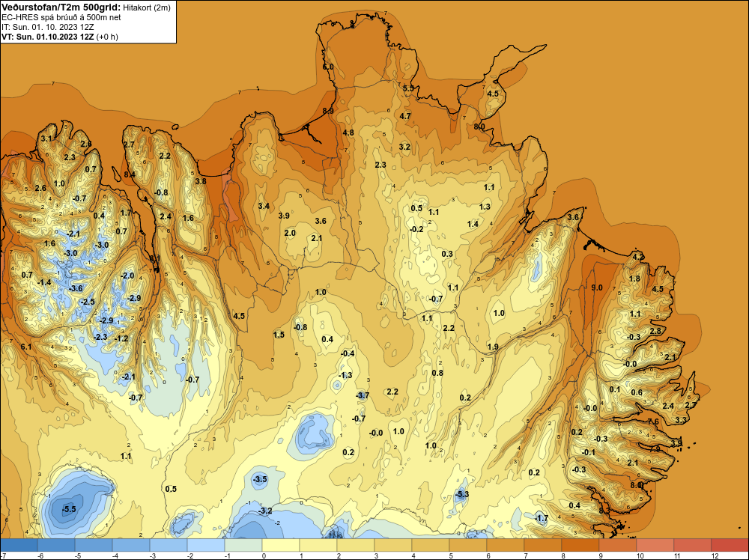This screenshot has width=749, height=560.
Task: Click the 2.8 temperature value on the map
Action: point(655,332)
